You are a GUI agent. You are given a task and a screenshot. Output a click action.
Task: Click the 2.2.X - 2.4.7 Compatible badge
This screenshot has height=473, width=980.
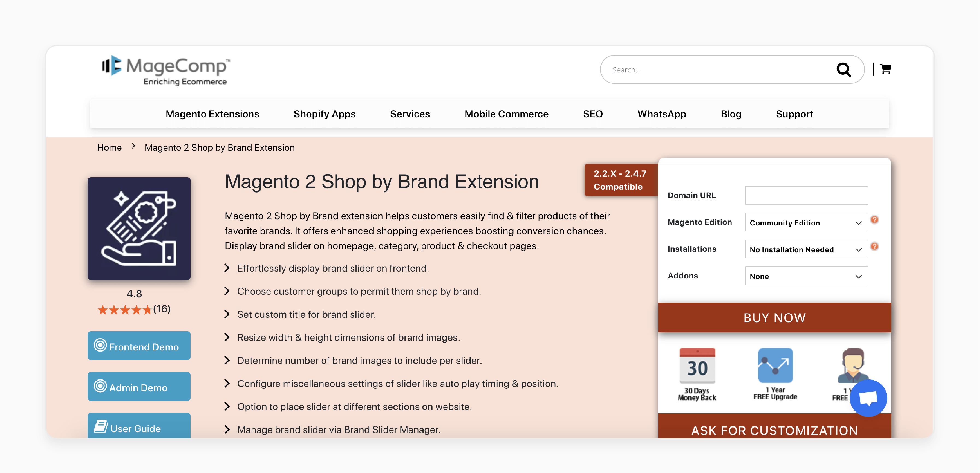pos(621,180)
